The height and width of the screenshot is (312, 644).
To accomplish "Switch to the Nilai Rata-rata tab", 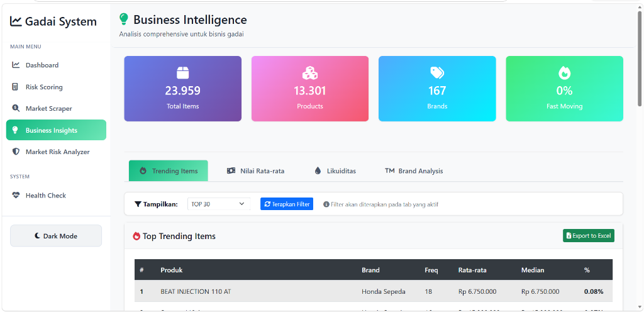I will pos(255,170).
